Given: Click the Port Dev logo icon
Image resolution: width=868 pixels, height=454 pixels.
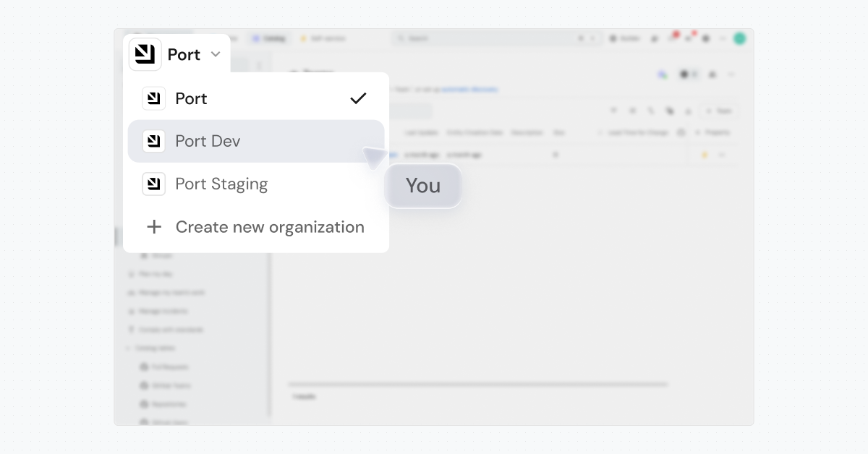Looking at the screenshot, I should tap(154, 141).
